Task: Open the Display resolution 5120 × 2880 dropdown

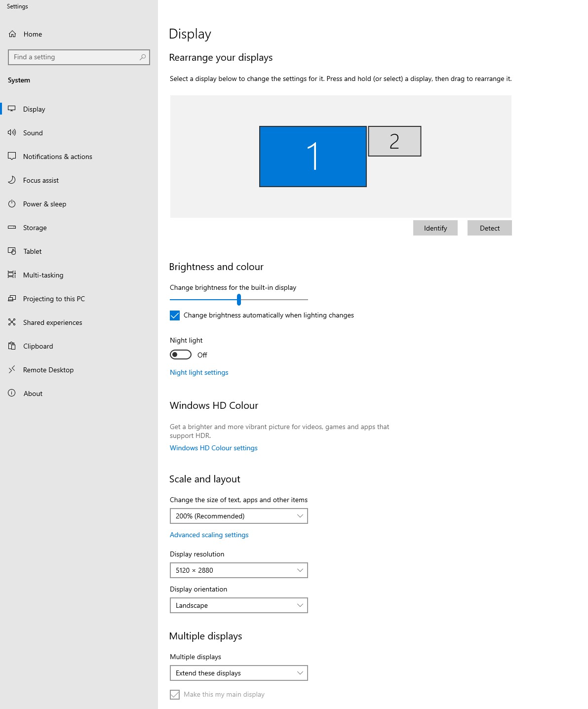Action: tap(239, 570)
